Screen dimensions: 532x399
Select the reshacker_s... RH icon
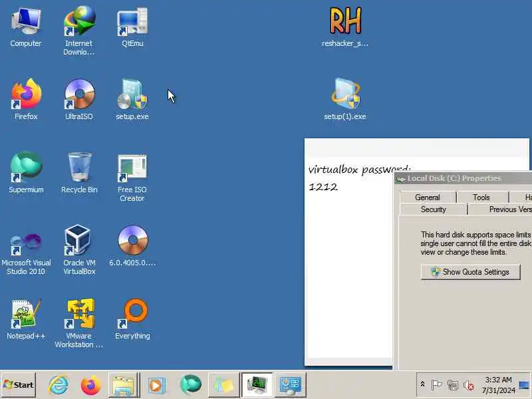pos(345,27)
